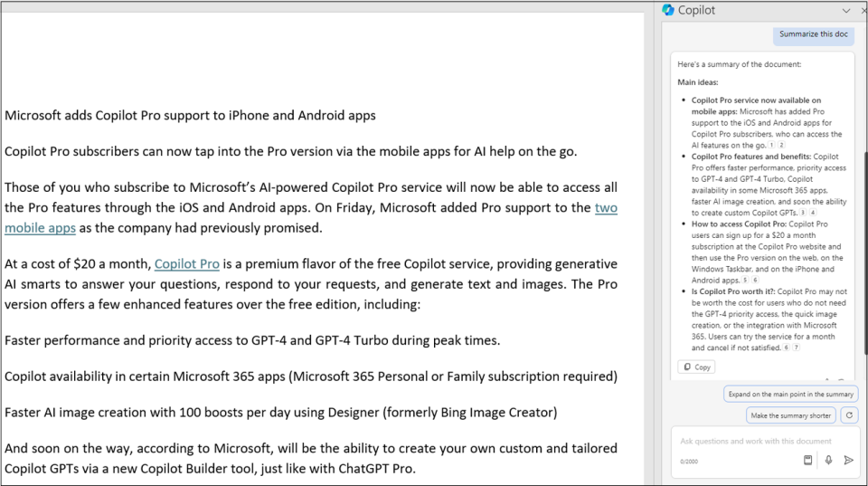Open the prompt guide book icon

coord(807,460)
